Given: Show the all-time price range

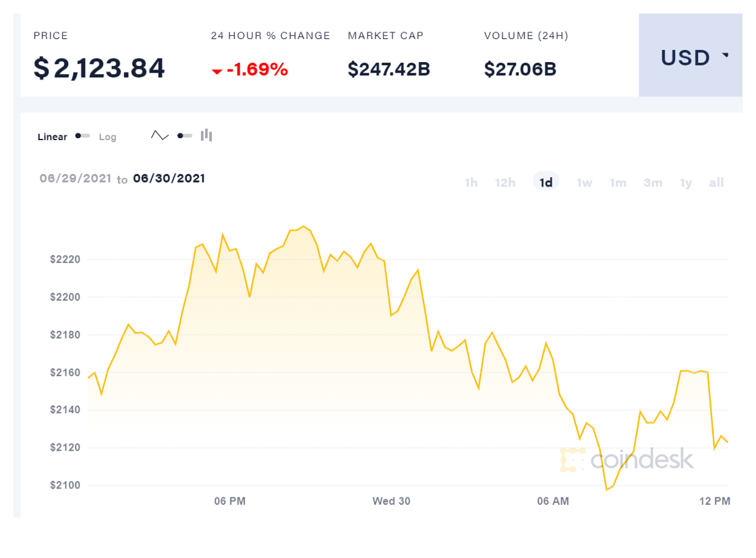Looking at the screenshot, I should 716,183.
